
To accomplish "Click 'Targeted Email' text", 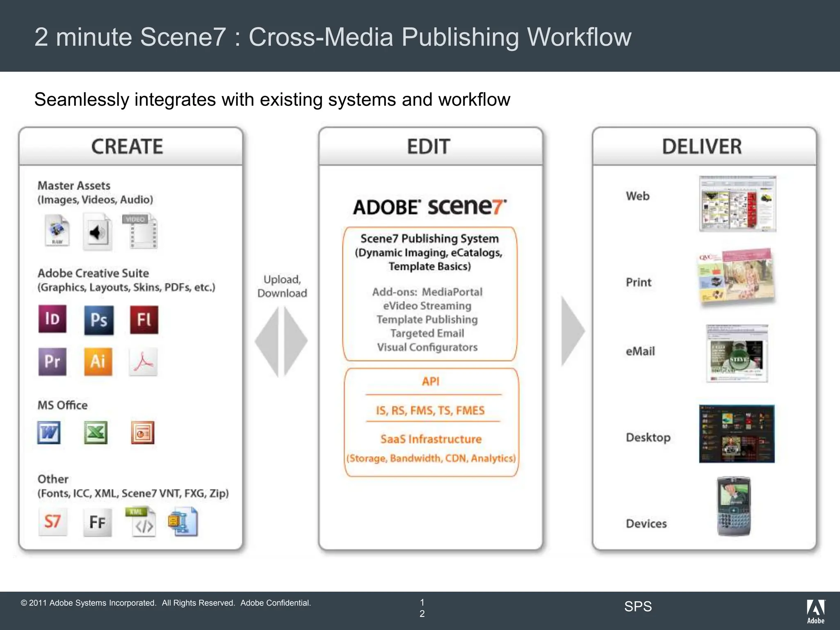I will [x=427, y=333].
